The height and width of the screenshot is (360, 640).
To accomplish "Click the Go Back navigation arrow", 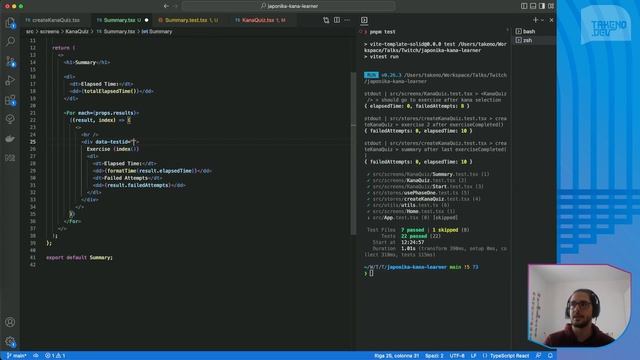I will 166,6.
